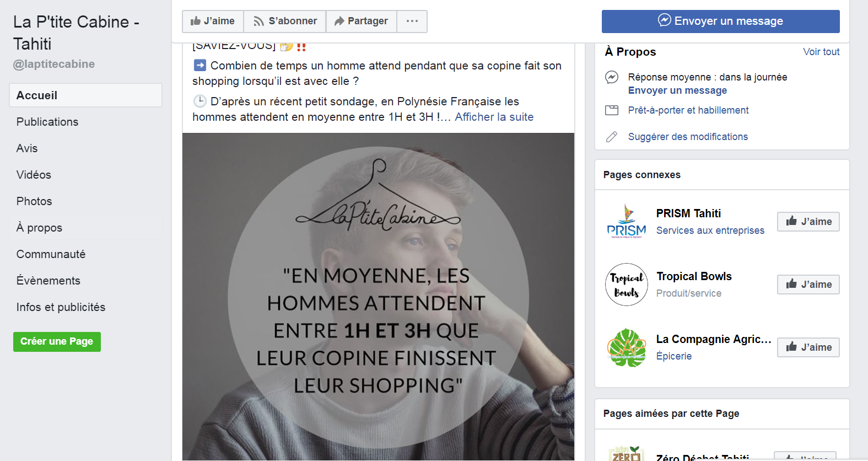Like Tropical Bowls with its J'aime button
This screenshot has width=868, height=461.
(808, 285)
